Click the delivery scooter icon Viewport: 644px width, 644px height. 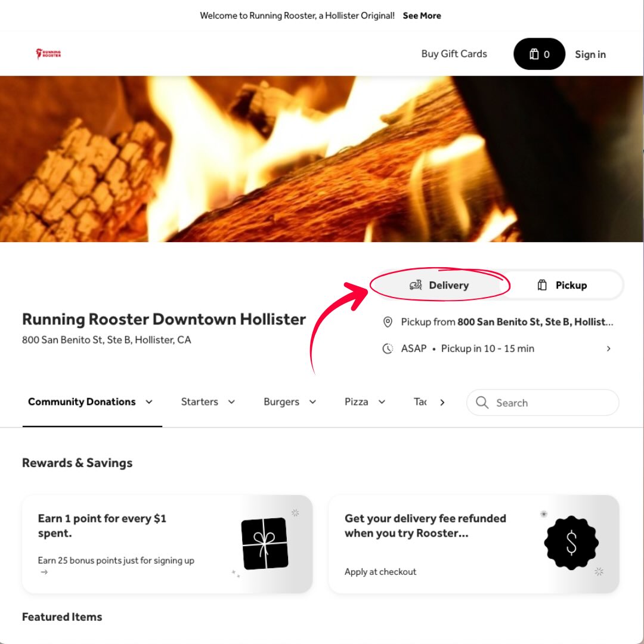416,285
